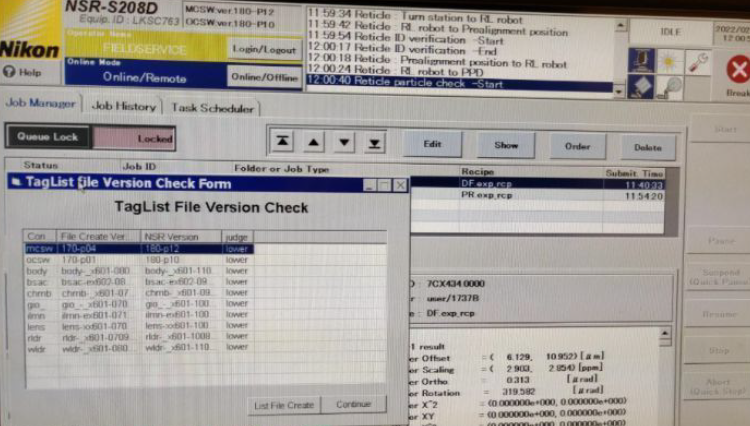This screenshot has width=750, height=426.
Task: Select the DF.exp.rcp job row
Action: tap(537, 184)
